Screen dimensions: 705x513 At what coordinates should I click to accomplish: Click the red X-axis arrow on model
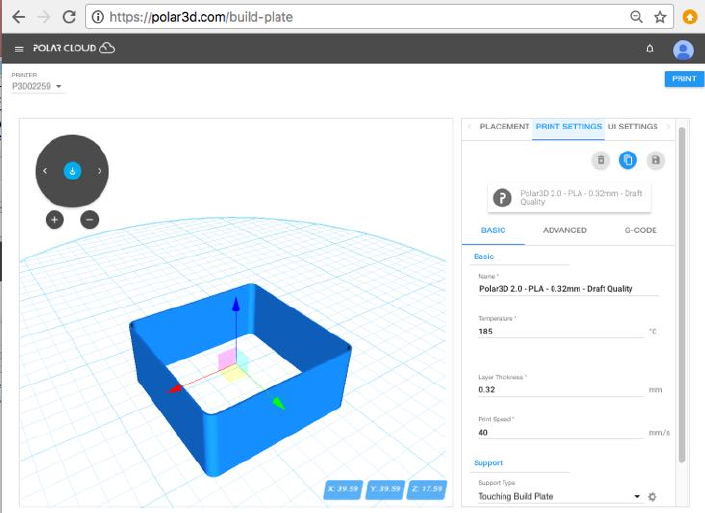175,389
